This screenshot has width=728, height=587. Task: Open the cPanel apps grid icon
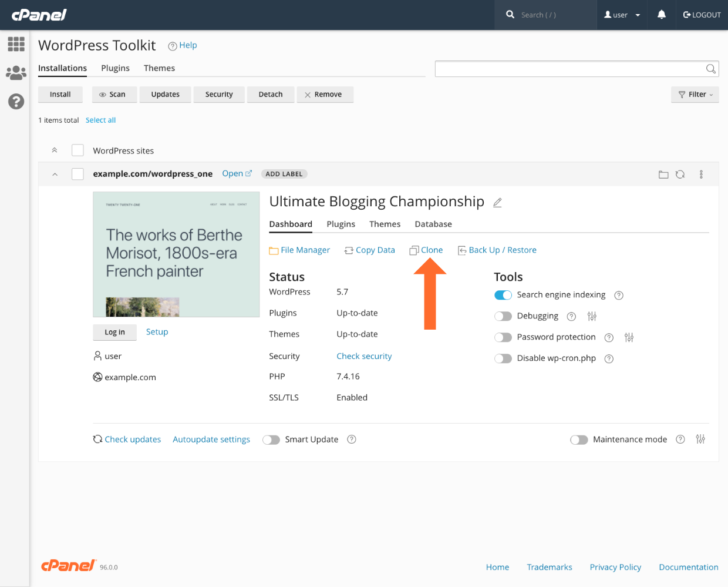(16, 44)
